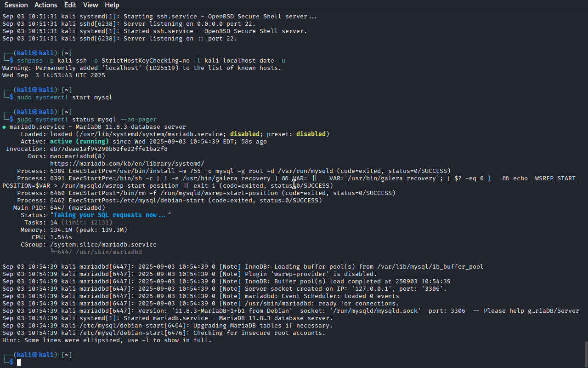This screenshot has height=368, width=588.
Task: Open the Actions menu
Action: click(x=45, y=5)
